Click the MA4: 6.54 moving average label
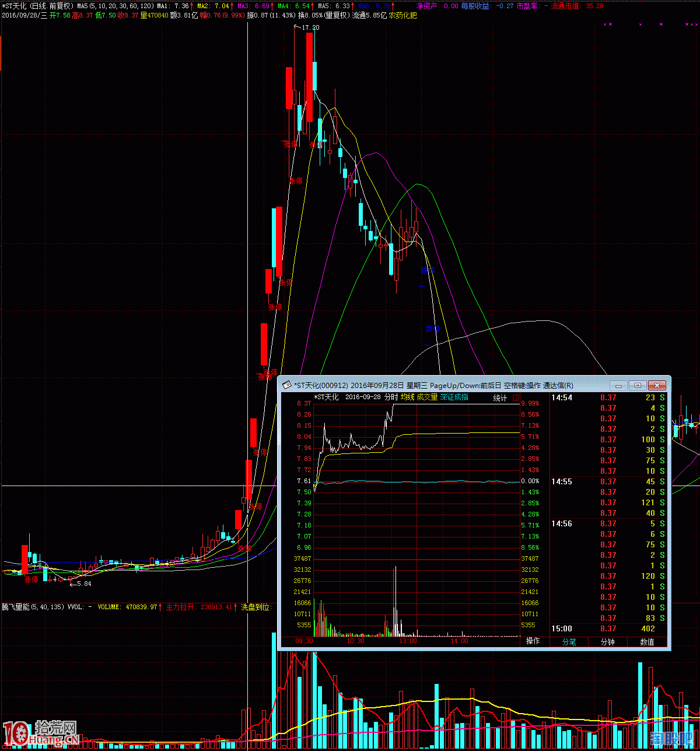This screenshot has width=700, height=751. click(x=294, y=6)
